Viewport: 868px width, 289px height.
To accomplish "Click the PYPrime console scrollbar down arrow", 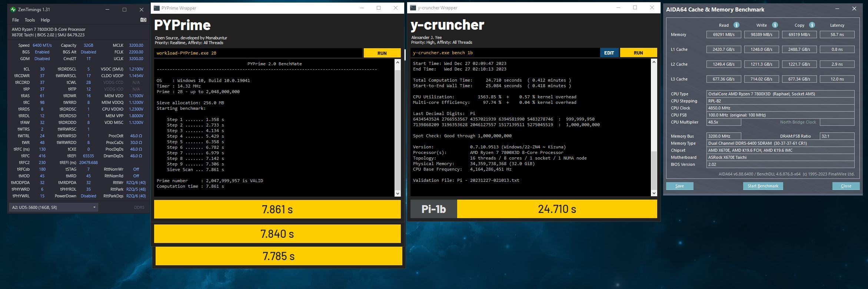I will point(398,193).
